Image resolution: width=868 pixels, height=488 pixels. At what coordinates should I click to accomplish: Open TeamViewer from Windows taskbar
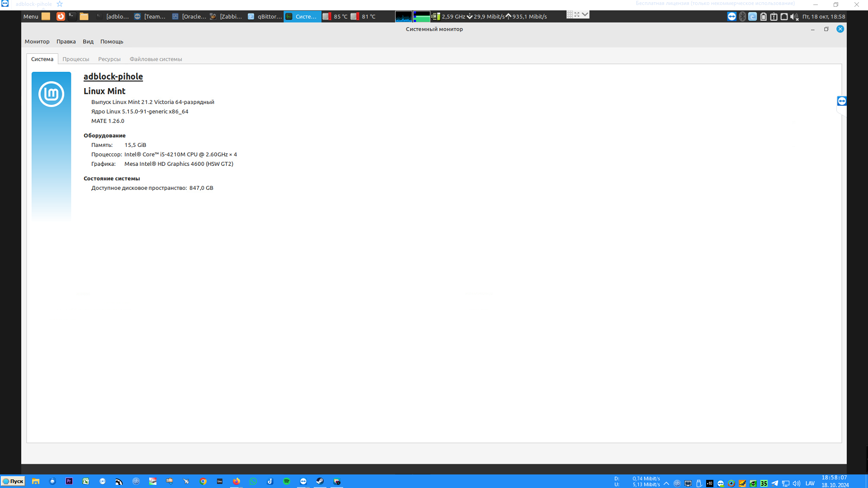[x=303, y=481]
